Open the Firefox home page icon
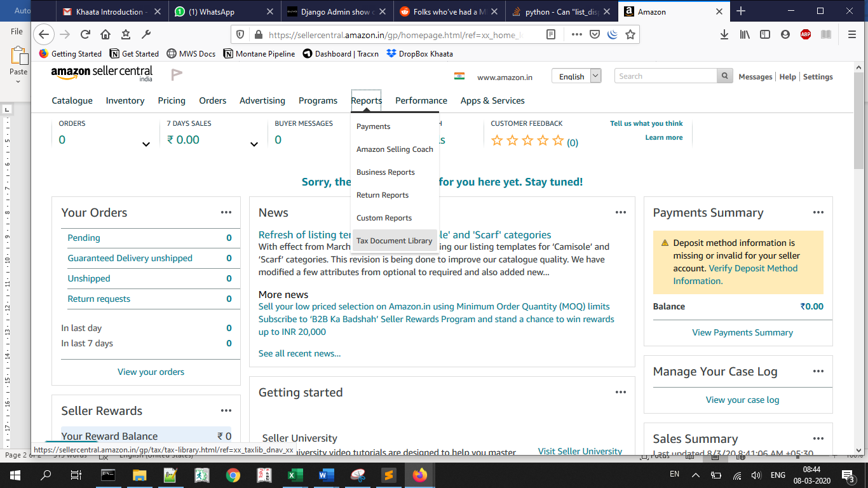 105,35
